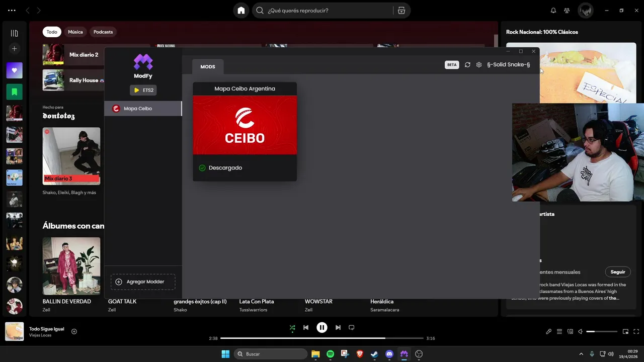Add Todo Sigue Igual to Liked Songs
The height and width of the screenshot is (362, 644).
click(74, 331)
